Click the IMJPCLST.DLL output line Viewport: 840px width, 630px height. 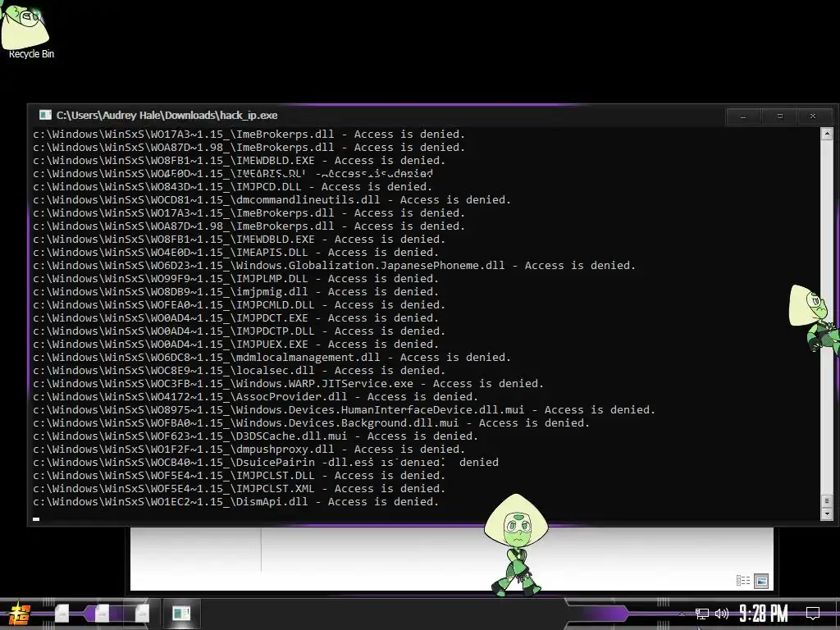pyautogui.click(x=239, y=476)
